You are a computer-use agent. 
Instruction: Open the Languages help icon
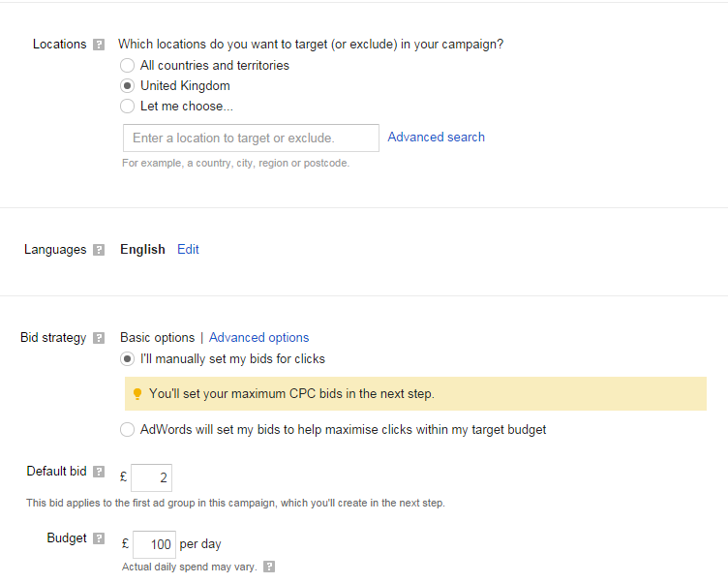click(99, 250)
